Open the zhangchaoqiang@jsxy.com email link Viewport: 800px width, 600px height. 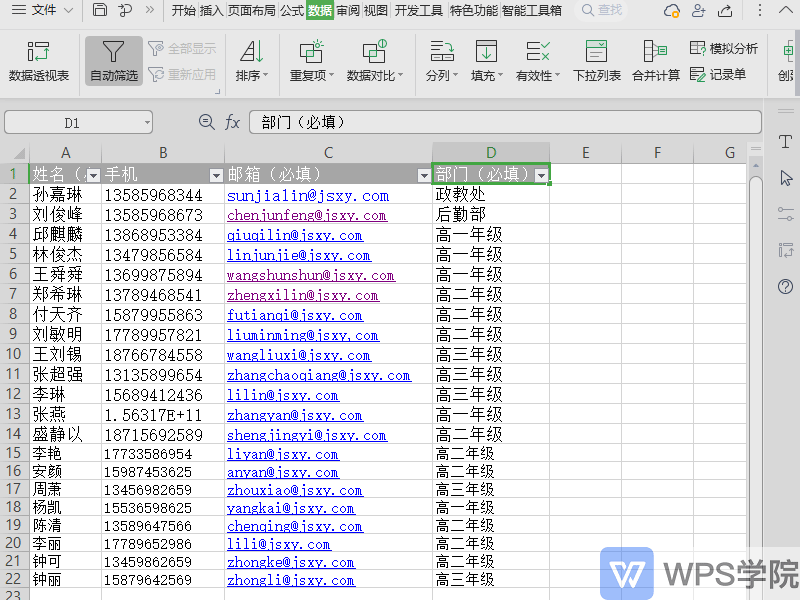point(319,376)
